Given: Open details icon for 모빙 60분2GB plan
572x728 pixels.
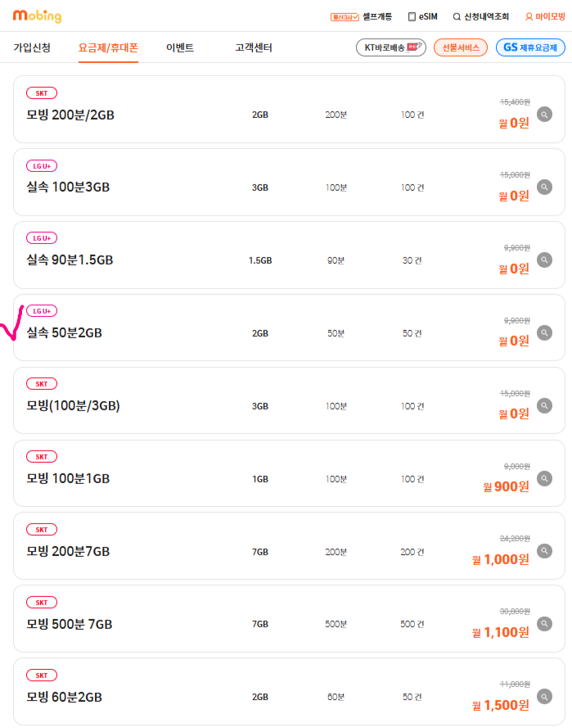Looking at the screenshot, I should point(544,697).
